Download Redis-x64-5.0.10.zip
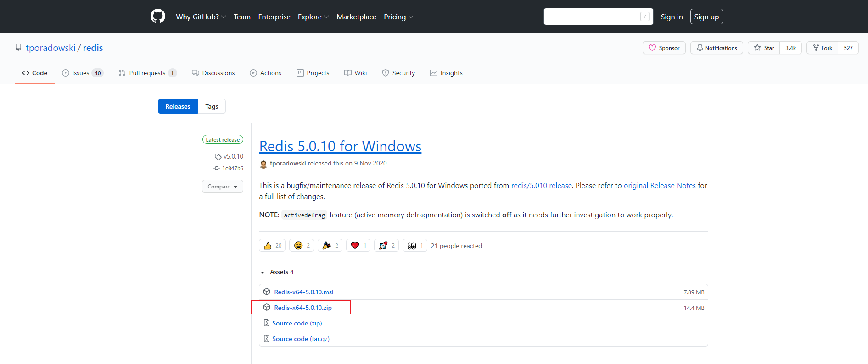The image size is (868, 364). click(303, 308)
